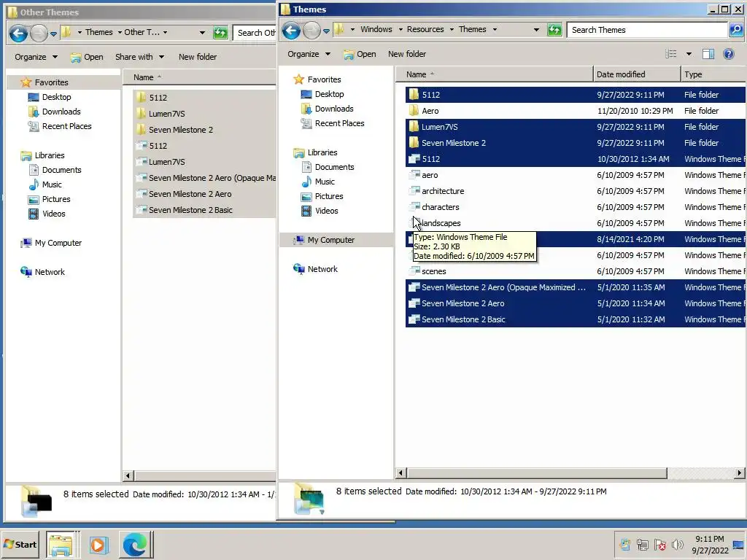747x560 pixels.
Task: Click Open button in Themes window
Action: click(360, 54)
